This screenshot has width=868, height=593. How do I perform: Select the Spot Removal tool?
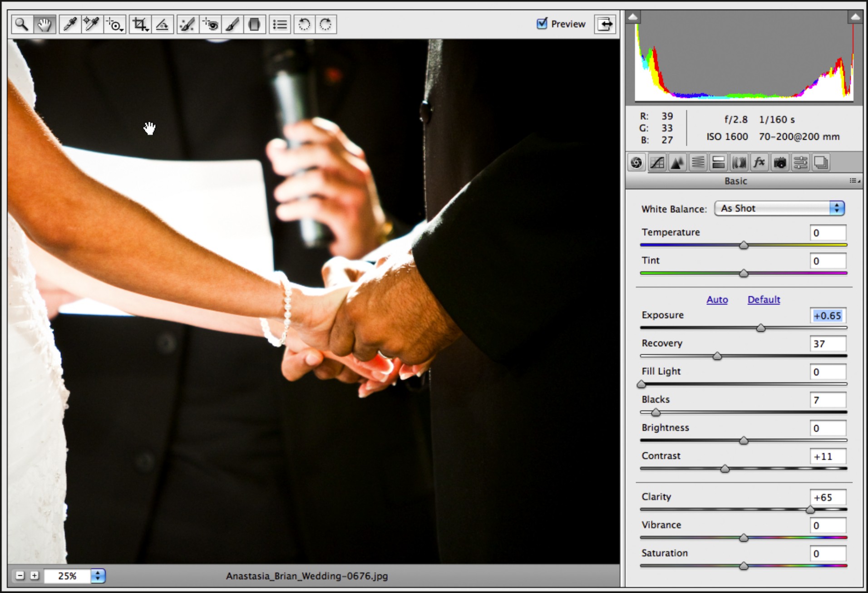pos(187,24)
